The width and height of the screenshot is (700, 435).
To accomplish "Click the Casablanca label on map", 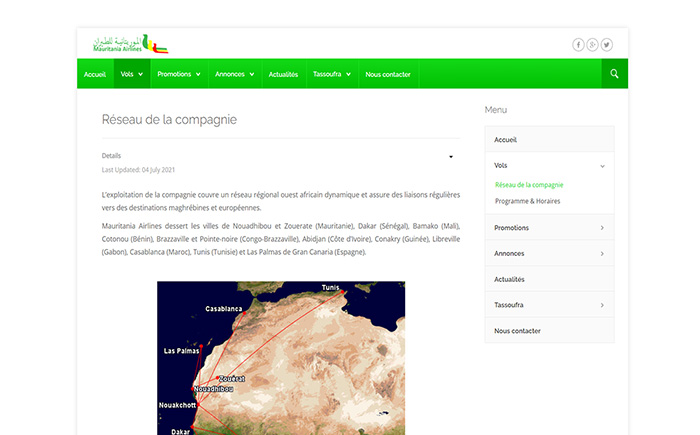I will click(x=224, y=309).
